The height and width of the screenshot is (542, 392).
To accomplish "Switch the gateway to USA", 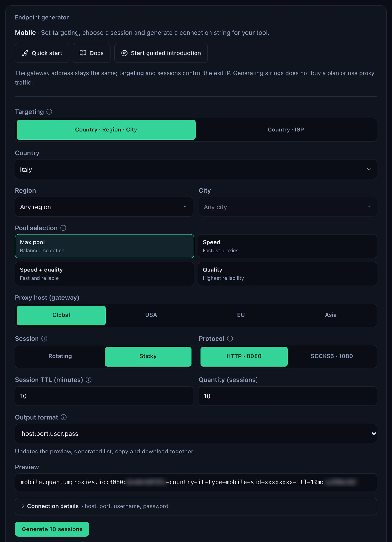I will coord(151,315).
